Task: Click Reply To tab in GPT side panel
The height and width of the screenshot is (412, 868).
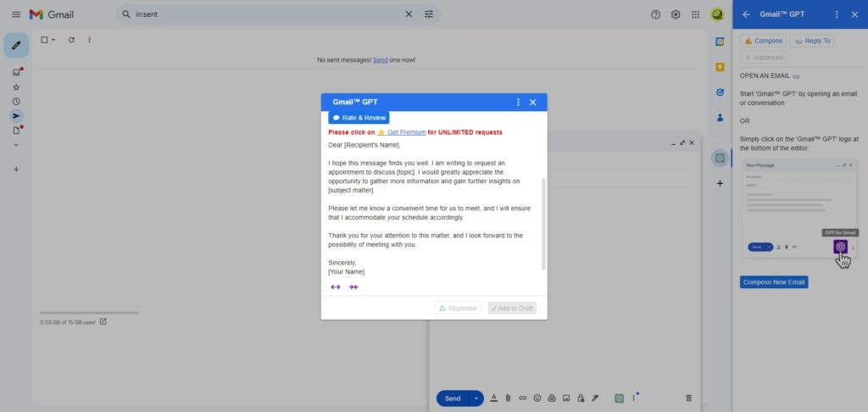Action: [813, 41]
